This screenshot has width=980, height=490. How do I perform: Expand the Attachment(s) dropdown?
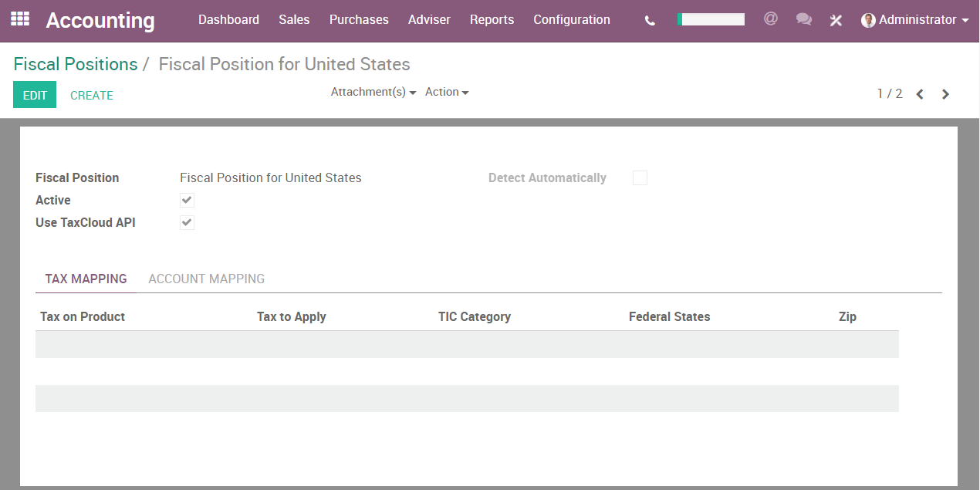click(x=373, y=92)
